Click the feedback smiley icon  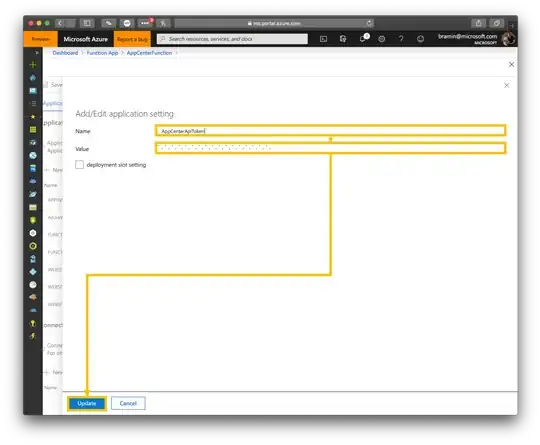(x=420, y=39)
